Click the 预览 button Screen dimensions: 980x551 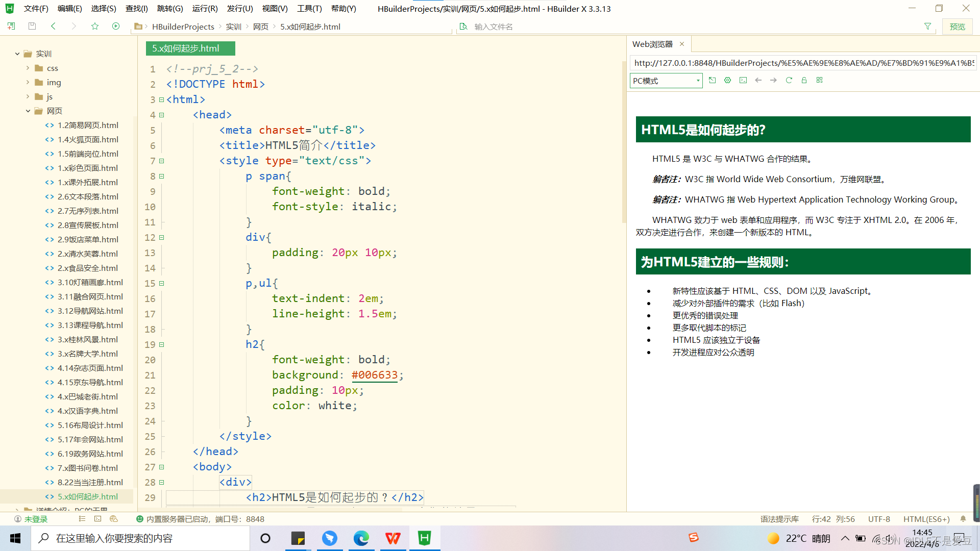pyautogui.click(x=957, y=27)
